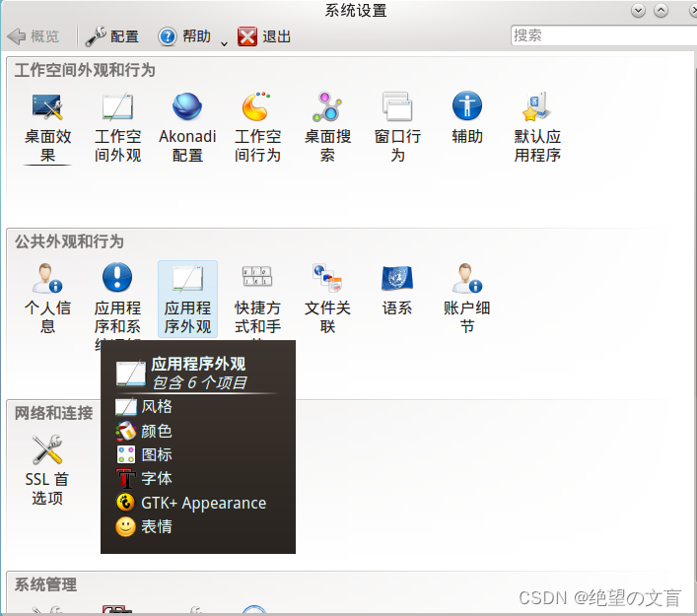Click the 公共外观和行为 section heading
Viewport: 697px width, 616px height.
69,241
